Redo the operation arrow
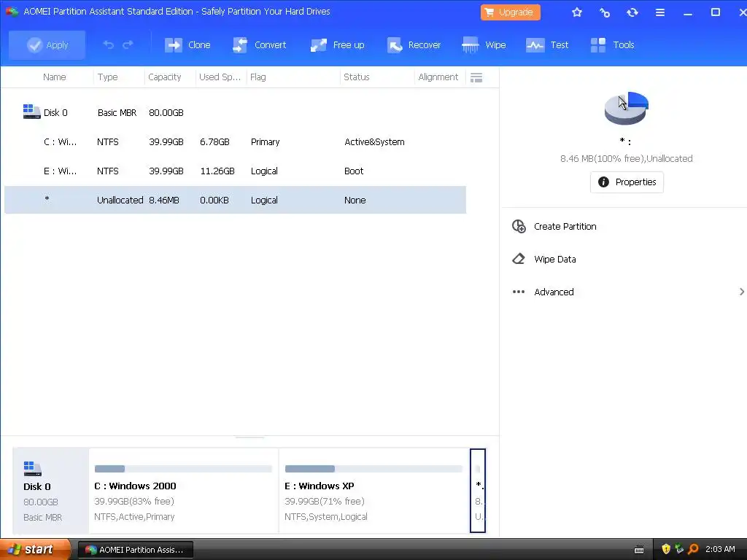 (x=128, y=44)
